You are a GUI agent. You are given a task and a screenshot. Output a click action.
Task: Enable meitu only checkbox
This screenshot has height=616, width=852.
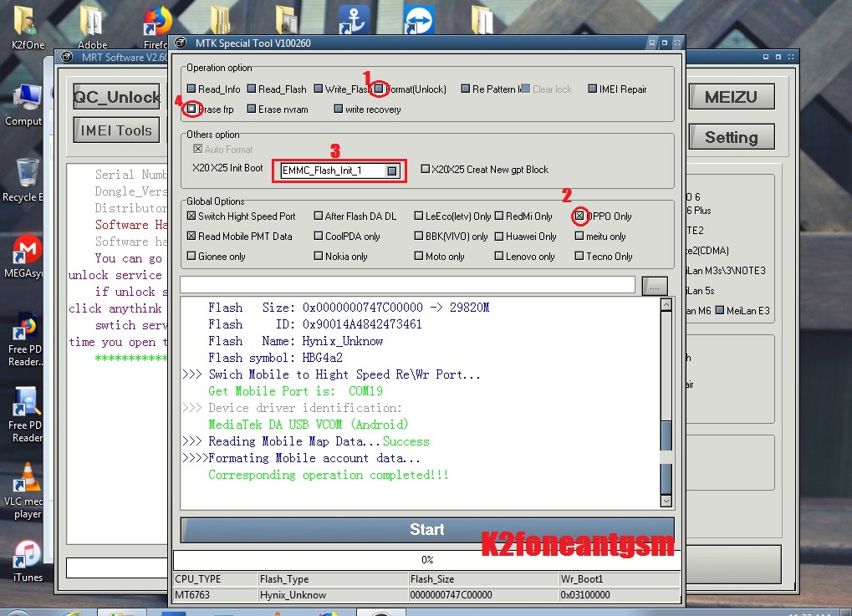click(x=579, y=236)
